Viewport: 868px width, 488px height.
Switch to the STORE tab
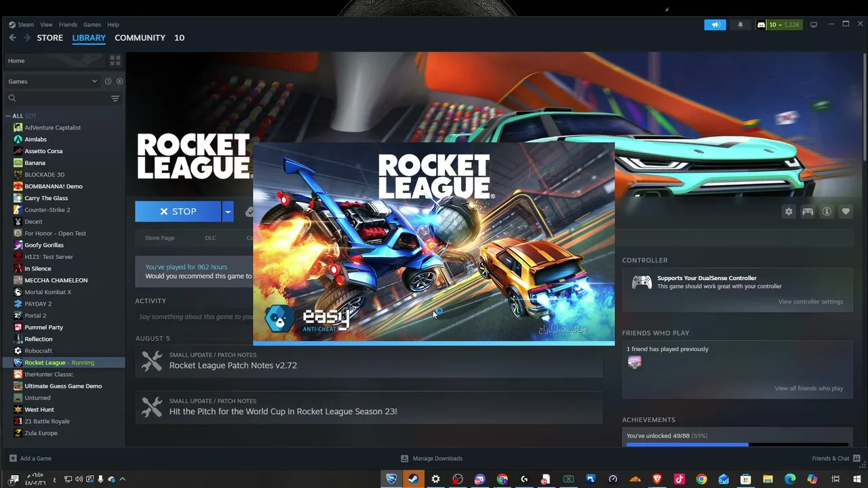point(50,38)
